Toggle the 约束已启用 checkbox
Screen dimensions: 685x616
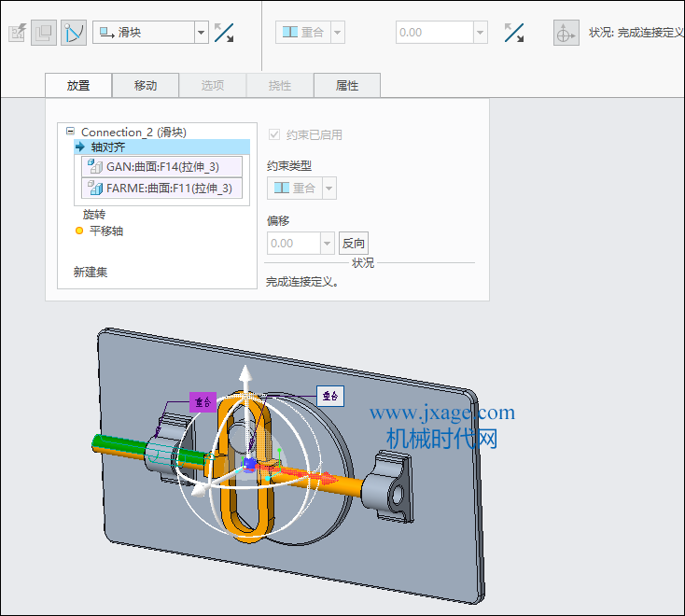pyautogui.click(x=274, y=134)
